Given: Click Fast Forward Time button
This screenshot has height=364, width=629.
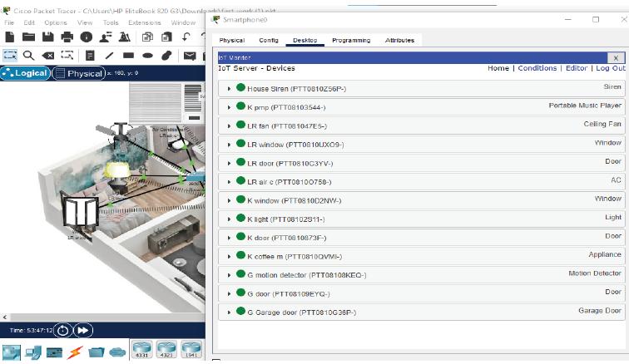Looking at the screenshot, I should 83,330.
